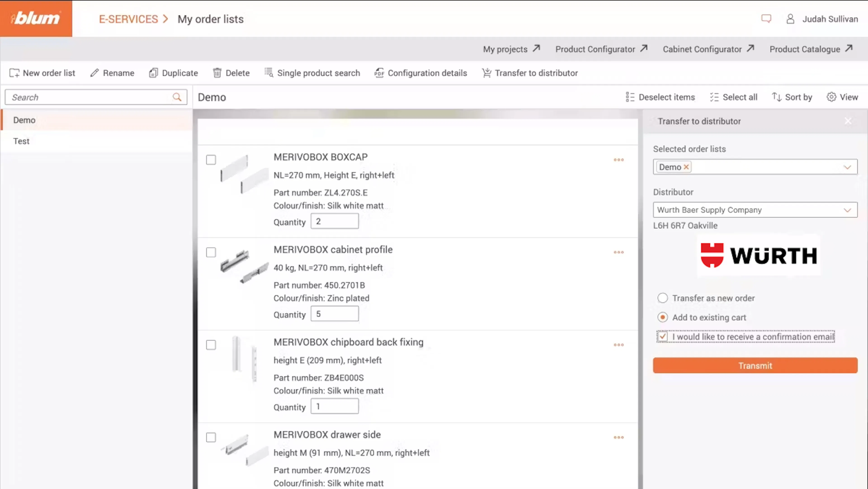Image resolution: width=868 pixels, height=489 pixels.
Task: Click the New order list icon
Action: click(14, 73)
